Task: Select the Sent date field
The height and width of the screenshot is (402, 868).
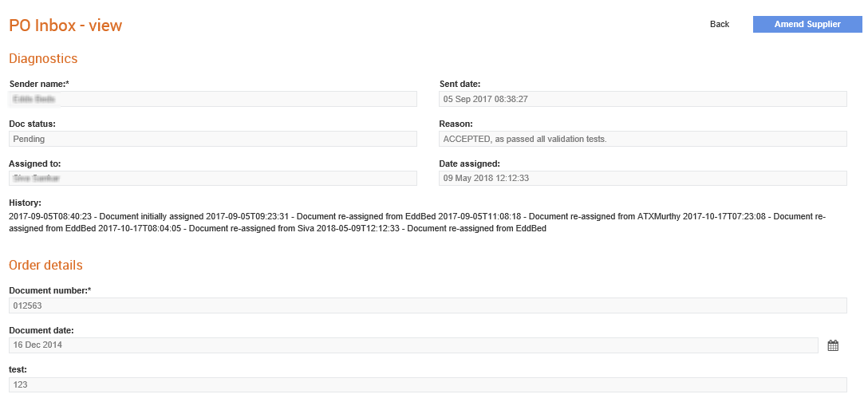Action: [x=642, y=99]
